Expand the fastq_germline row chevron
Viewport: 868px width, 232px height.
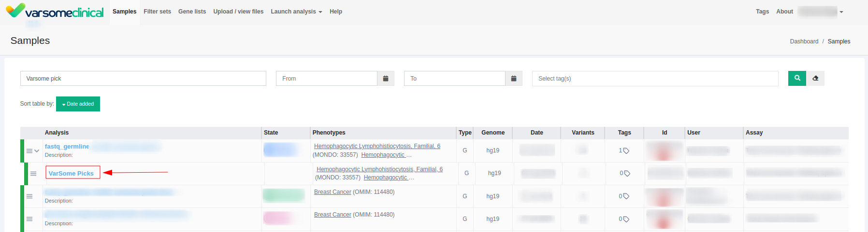click(37, 151)
